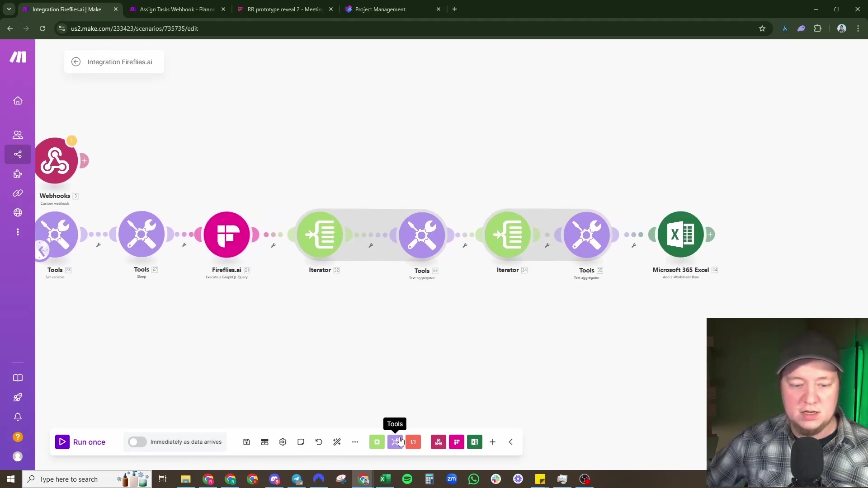Open the Tools Sleep module
The height and width of the screenshot is (488, 868).
point(142,234)
